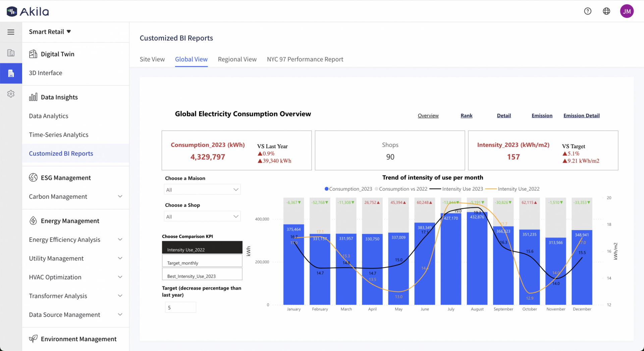
Task: Click the globe language icon
Action: 606,11
